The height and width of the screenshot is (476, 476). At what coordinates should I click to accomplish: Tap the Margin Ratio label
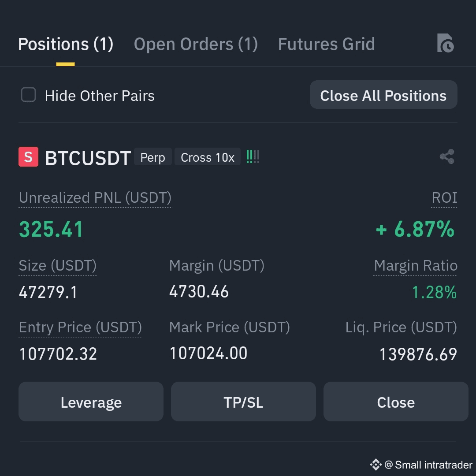coord(415,266)
